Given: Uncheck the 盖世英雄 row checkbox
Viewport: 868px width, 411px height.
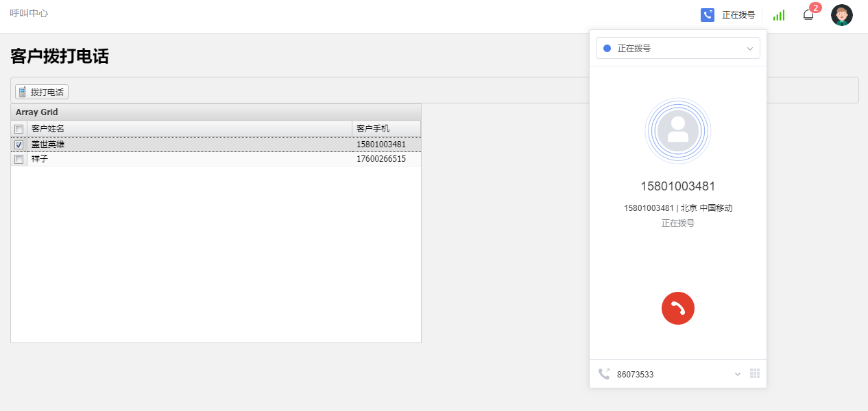Looking at the screenshot, I should coord(19,145).
